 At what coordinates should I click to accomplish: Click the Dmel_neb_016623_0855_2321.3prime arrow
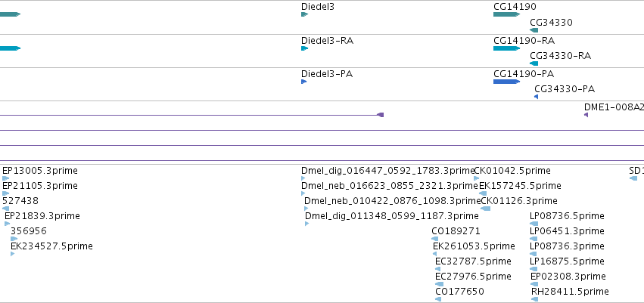coord(303,193)
